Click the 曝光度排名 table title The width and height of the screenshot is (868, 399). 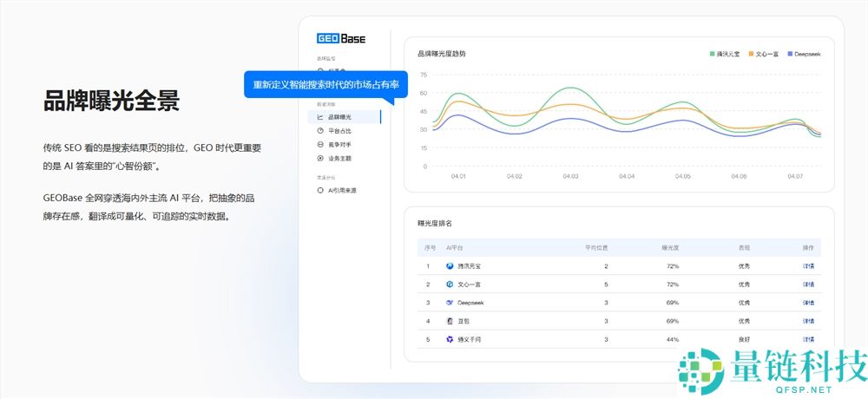435,223
